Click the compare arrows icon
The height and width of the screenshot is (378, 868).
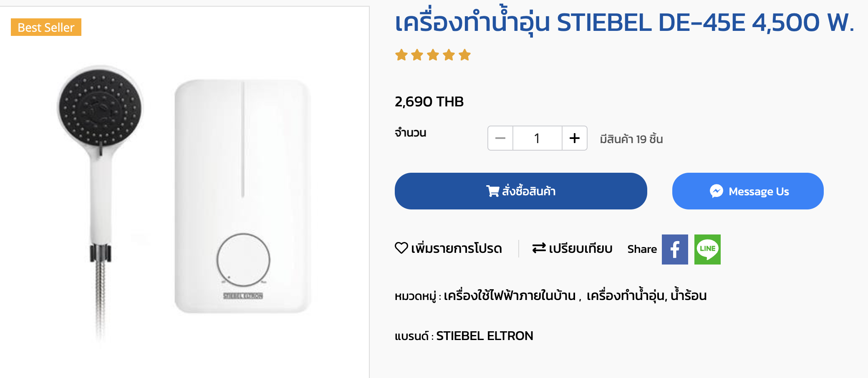(x=539, y=248)
